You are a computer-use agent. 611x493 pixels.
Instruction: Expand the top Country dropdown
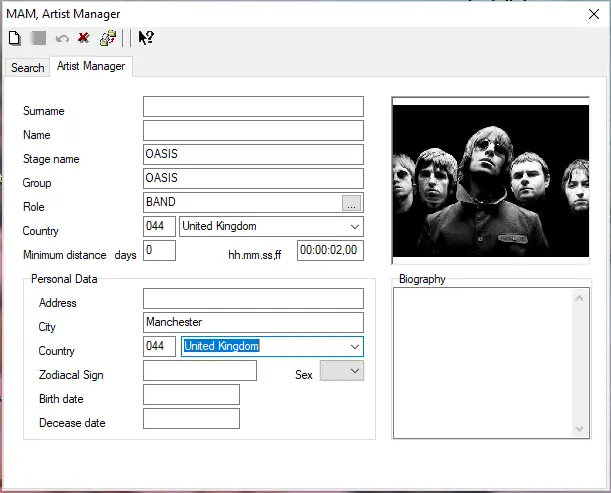[355, 227]
